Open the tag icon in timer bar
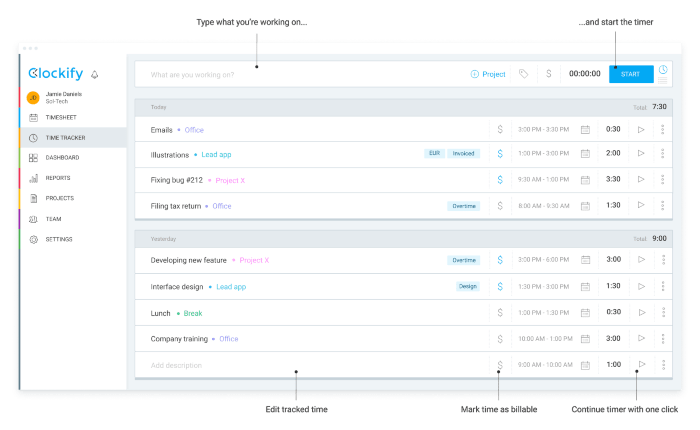Screen dimensions: 700x430 pyautogui.click(x=523, y=74)
